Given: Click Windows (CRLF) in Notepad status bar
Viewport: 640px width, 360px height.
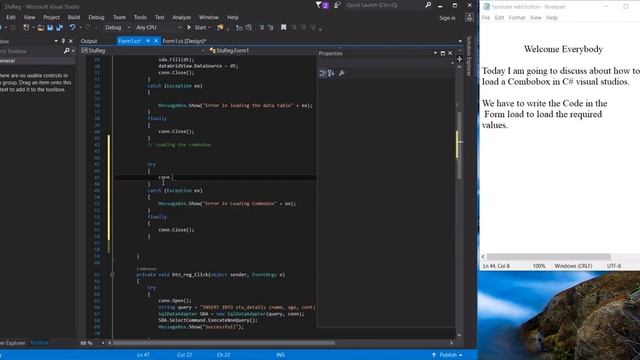Looking at the screenshot, I should tap(573, 266).
